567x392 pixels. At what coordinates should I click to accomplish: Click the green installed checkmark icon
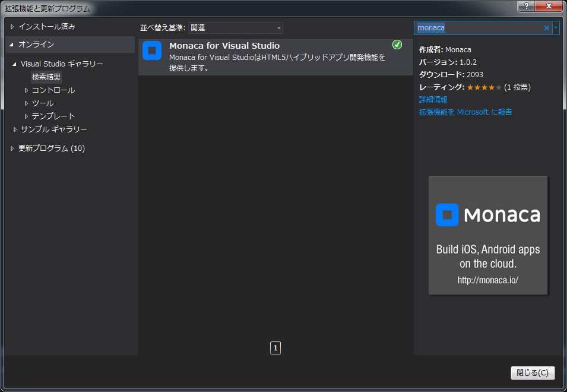(397, 45)
